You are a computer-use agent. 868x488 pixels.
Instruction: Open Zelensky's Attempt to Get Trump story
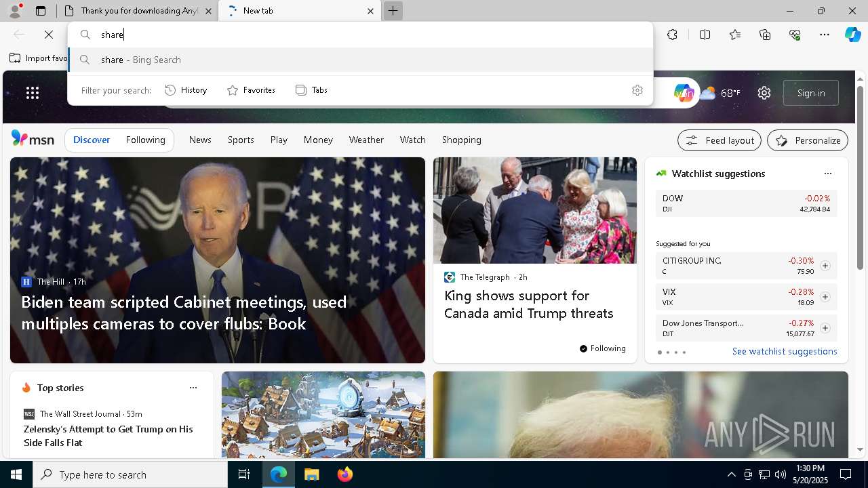(x=108, y=436)
